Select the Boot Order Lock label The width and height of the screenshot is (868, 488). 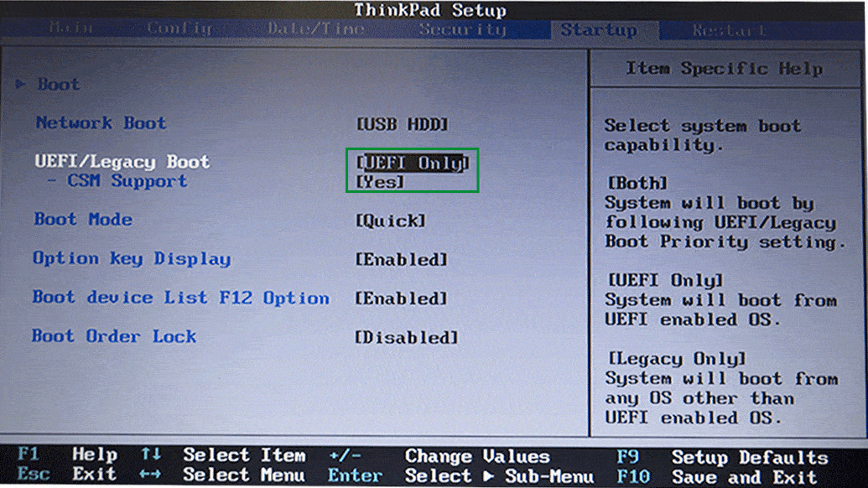[113, 336]
